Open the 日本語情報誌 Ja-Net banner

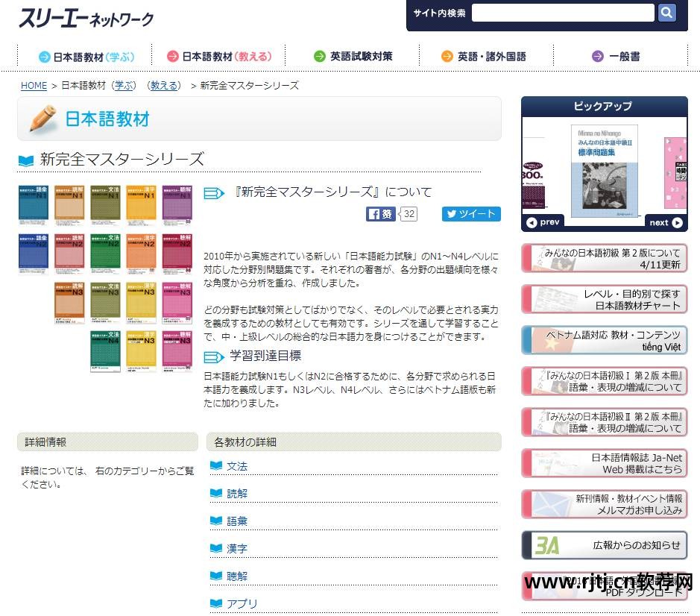tap(605, 463)
